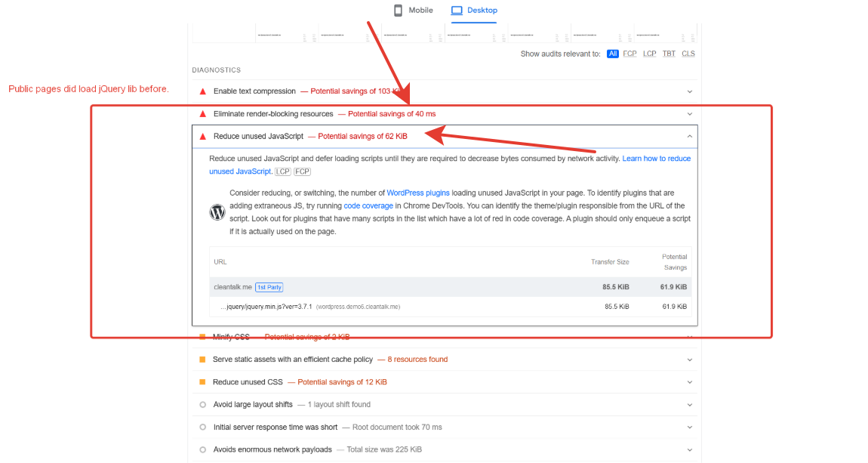
Task: Click the orange square beside Serve static assets audit
Action: 202,360
